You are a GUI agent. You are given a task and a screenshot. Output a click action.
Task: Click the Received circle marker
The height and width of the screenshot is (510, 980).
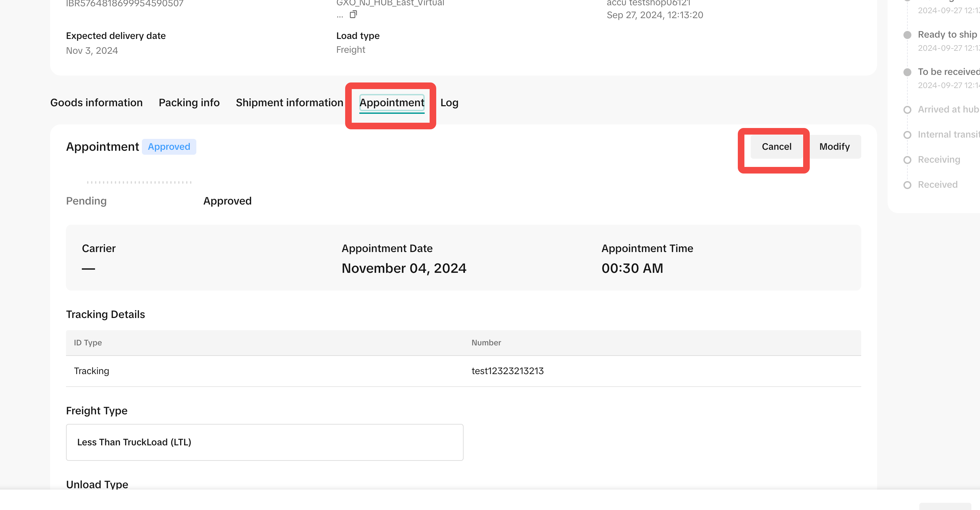tap(907, 185)
